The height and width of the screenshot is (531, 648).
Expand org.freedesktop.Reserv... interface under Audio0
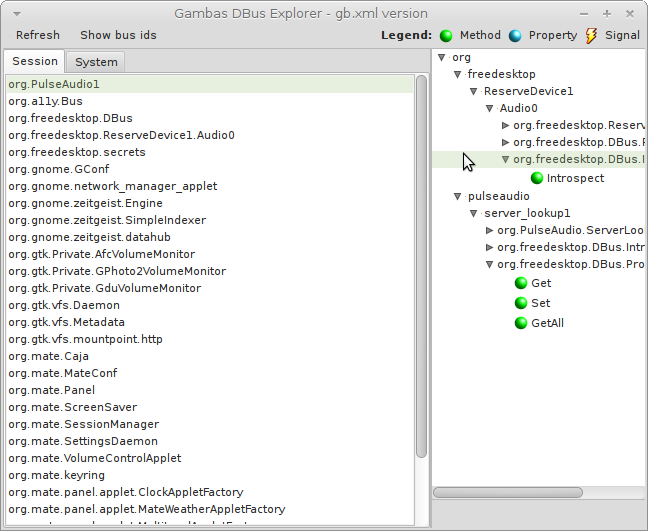pyautogui.click(x=505, y=125)
